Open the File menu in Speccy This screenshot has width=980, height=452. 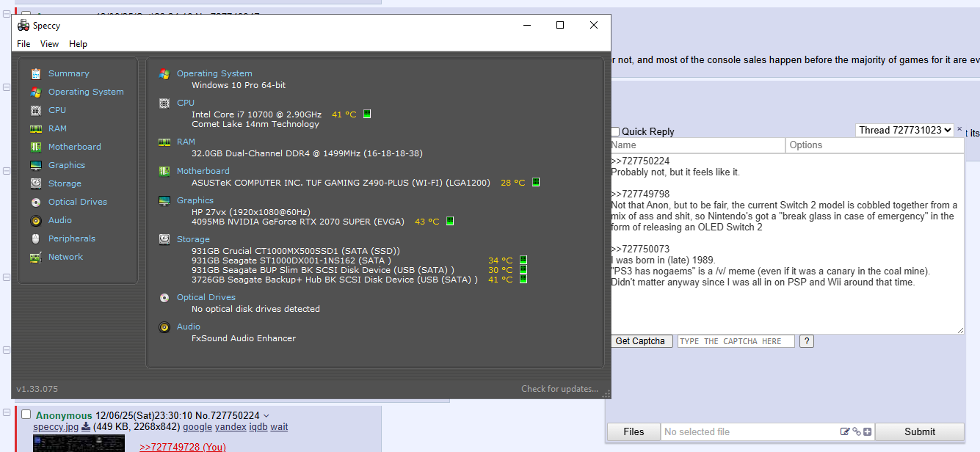23,44
